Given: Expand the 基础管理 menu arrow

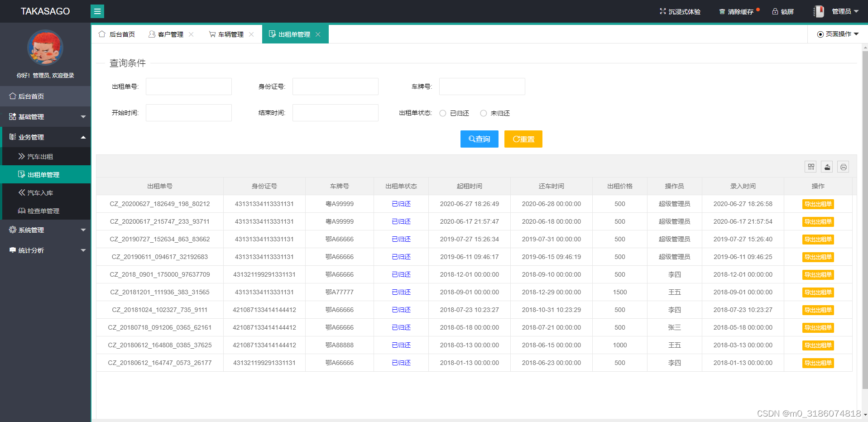Looking at the screenshot, I should coord(83,117).
